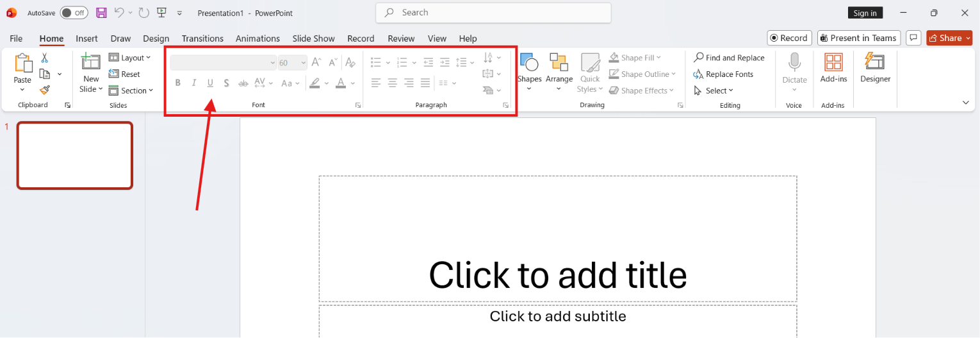The height and width of the screenshot is (338, 980).
Task: Open Quick Styles gallery
Action: point(590,72)
